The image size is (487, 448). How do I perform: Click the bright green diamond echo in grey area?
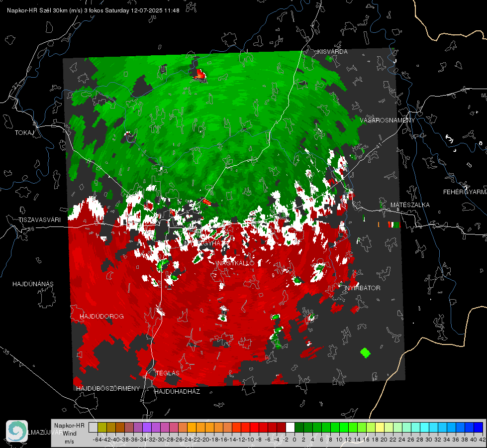pos(365,353)
